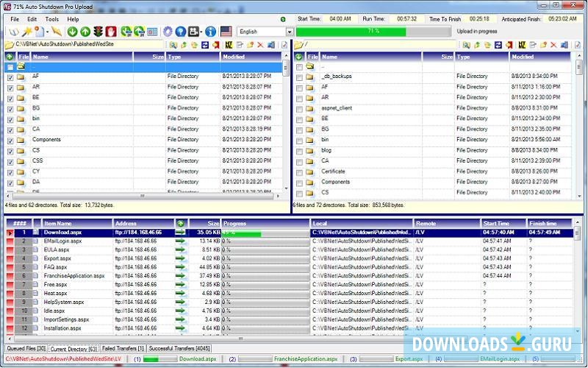The height and width of the screenshot is (368, 588).
Task: Check the Certificate folder in remote pane
Action: [299, 173]
